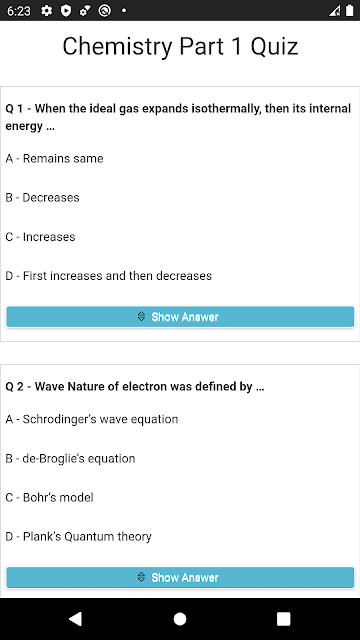Pick B - de-Broglie's equation

[x=70, y=458]
